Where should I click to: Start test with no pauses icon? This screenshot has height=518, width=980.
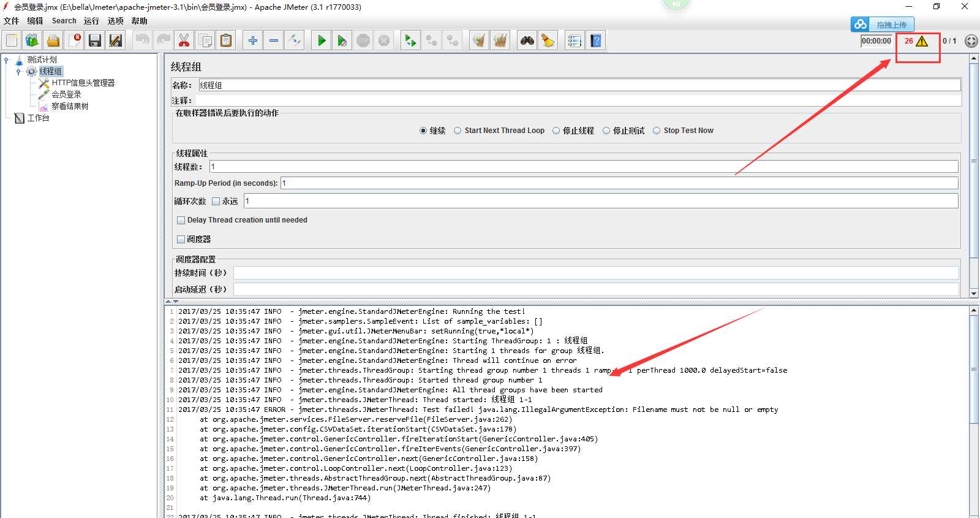click(342, 40)
